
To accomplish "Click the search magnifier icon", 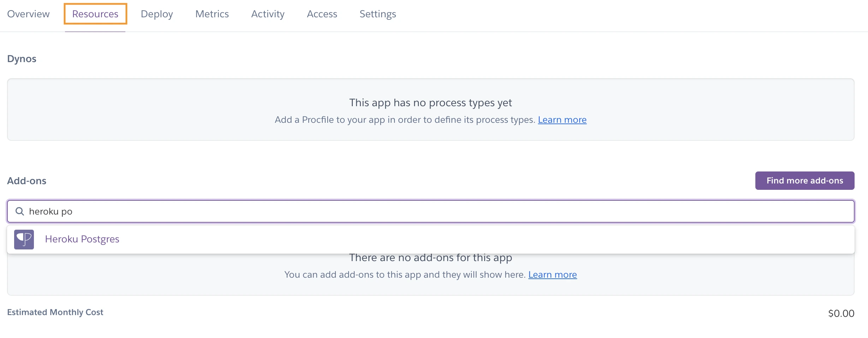I will click(x=20, y=211).
